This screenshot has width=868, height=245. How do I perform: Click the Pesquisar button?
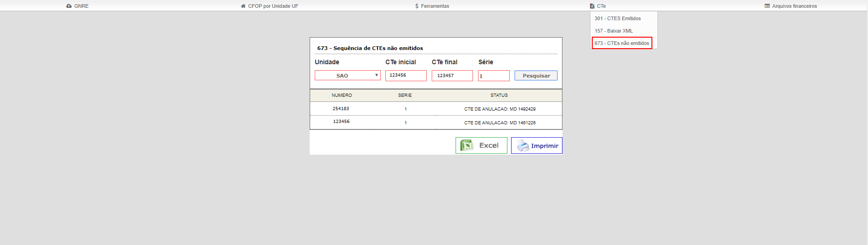[x=536, y=76]
